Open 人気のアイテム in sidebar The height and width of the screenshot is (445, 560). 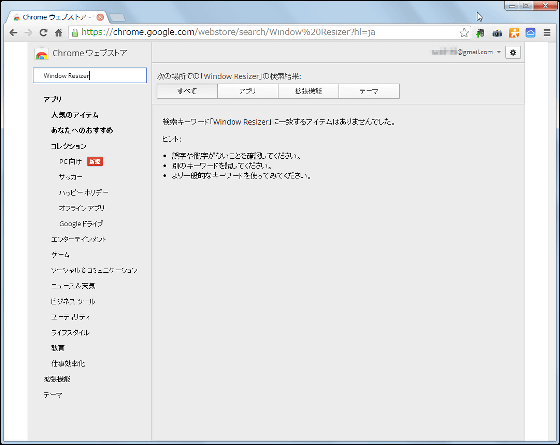[x=75, y=115]
